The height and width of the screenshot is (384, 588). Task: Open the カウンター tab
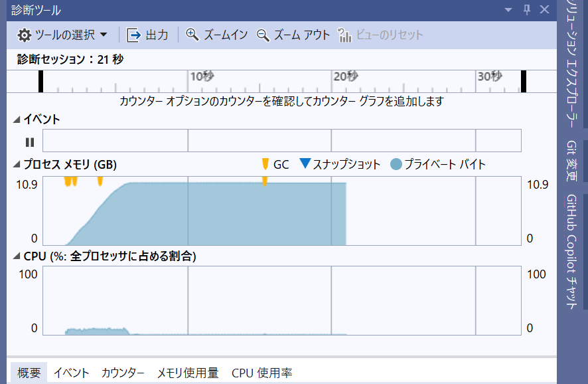pos(123,373)
